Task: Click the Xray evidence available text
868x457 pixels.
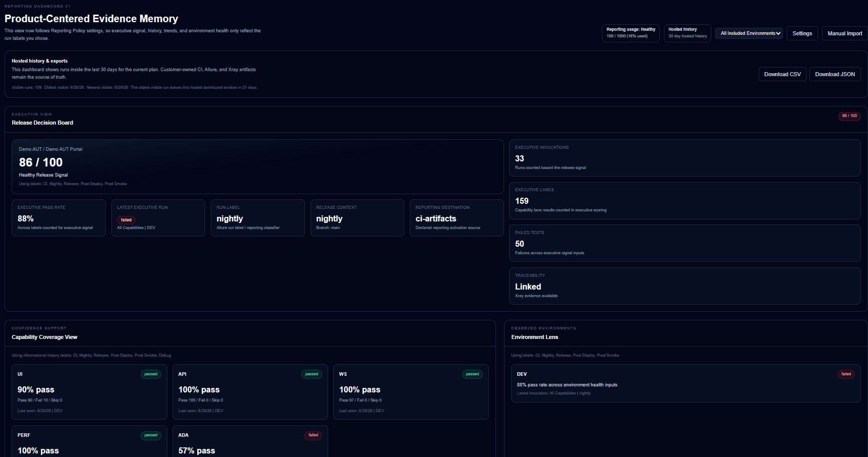Action: tap(536, 296)
